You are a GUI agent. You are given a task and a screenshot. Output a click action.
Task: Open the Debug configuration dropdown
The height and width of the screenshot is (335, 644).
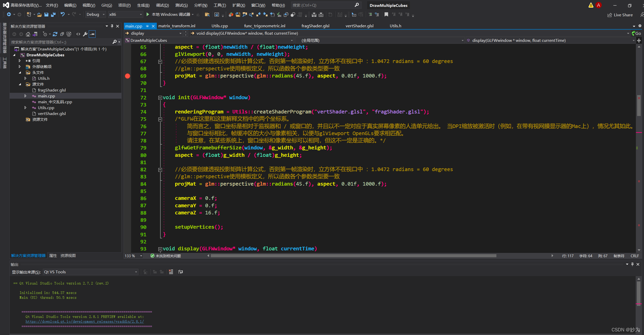point(95,15)
